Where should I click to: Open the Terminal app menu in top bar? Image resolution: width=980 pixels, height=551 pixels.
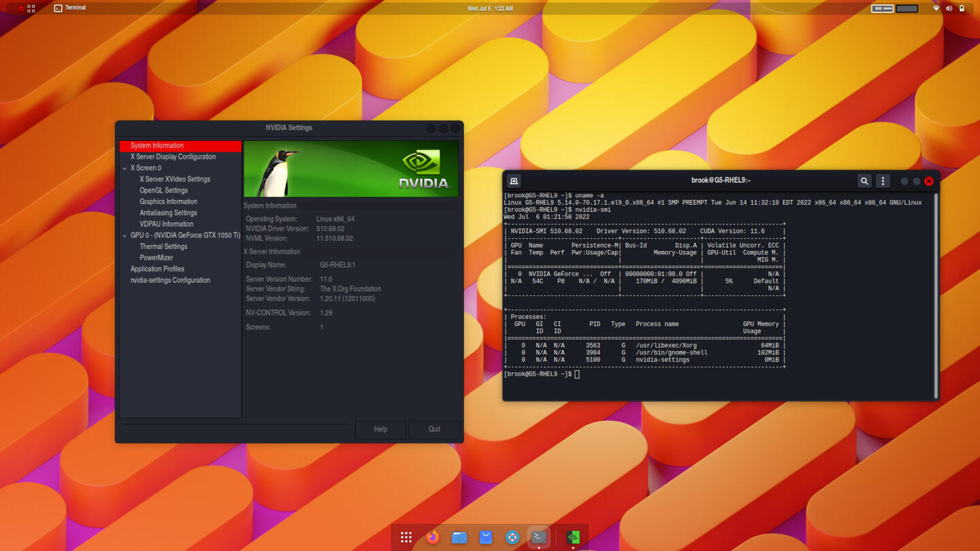(70, 8)
